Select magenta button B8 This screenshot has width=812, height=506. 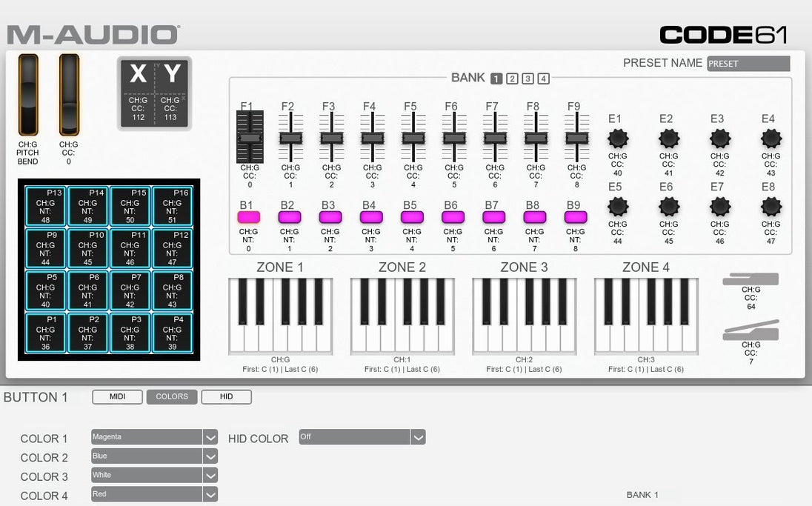pyautogui.click(x=535, y=217)
